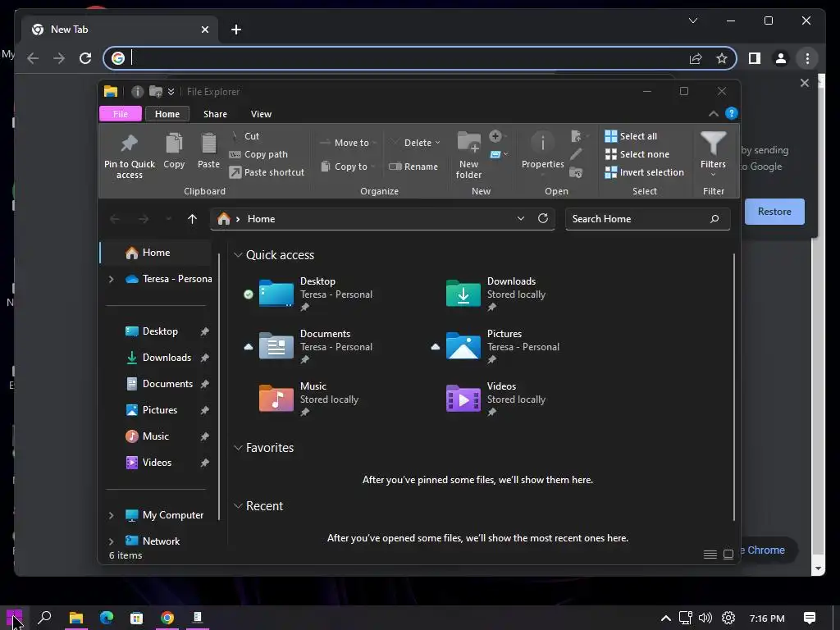Click Select all in ribbon

631,136
